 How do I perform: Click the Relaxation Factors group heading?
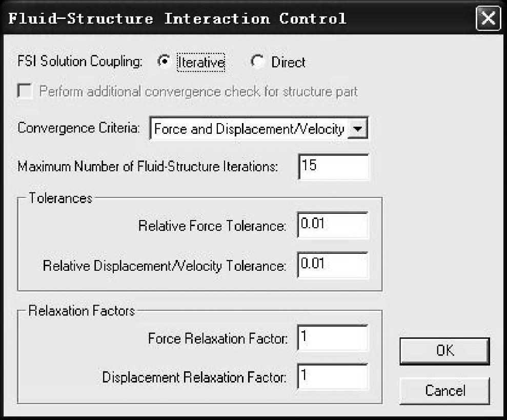point(82,311)
